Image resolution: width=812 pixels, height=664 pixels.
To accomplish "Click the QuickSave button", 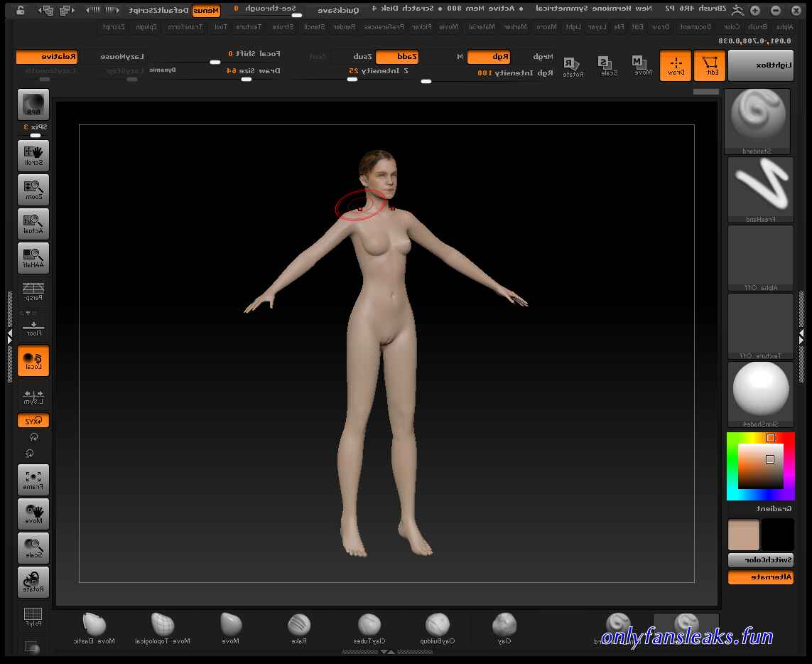I will click(x=338, y=10).
